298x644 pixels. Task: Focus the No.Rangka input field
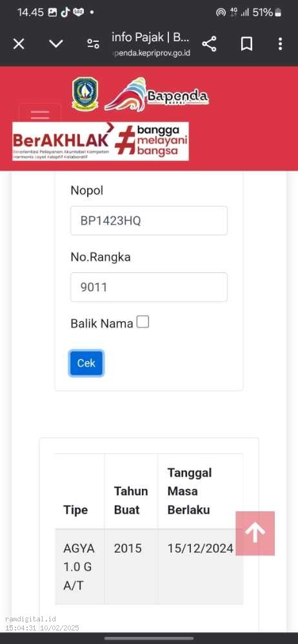point(149,287)
